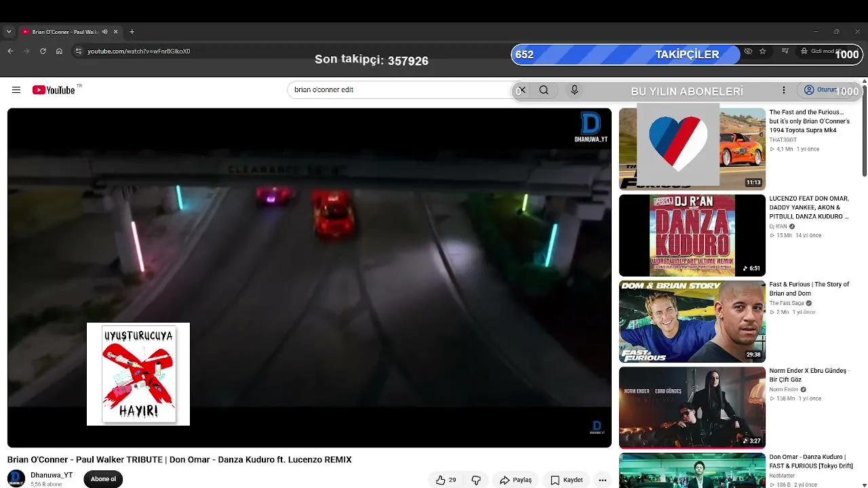The width and height of the screenshot is (868, 488).
Task: Open 'The Story of Brian and Dom' title
Action: [x=809, y=289]
